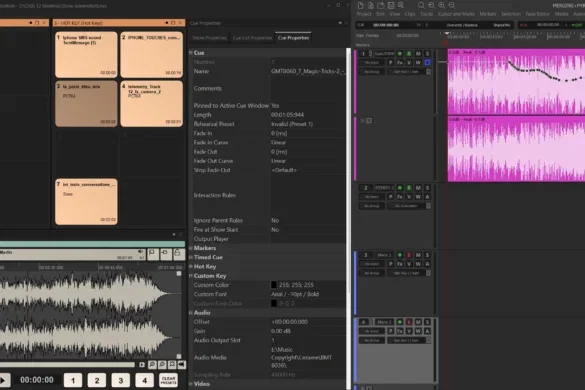Click the Fx button on track 1
The height and width of the screenshot is (390, 585).
point(400,63)
